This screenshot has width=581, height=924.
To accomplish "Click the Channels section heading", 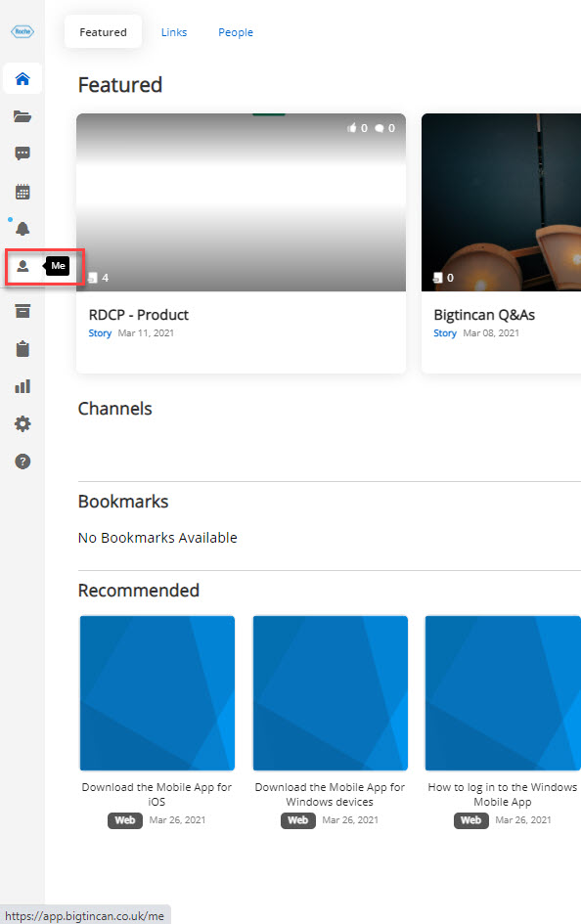I will coord(114,409).
